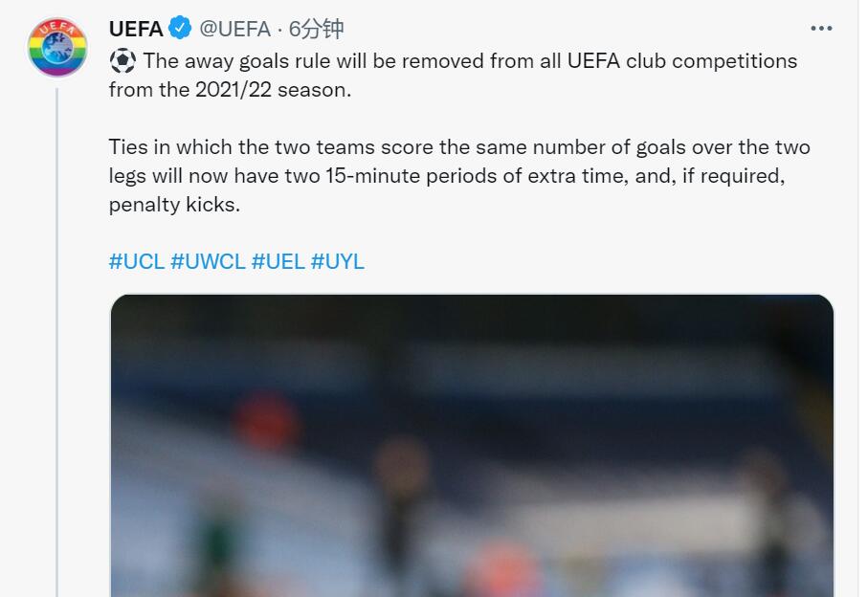This screenshot has height=597, width=868.
Task: Click the 6分钟 tweet timestamp
Action: 316,29
